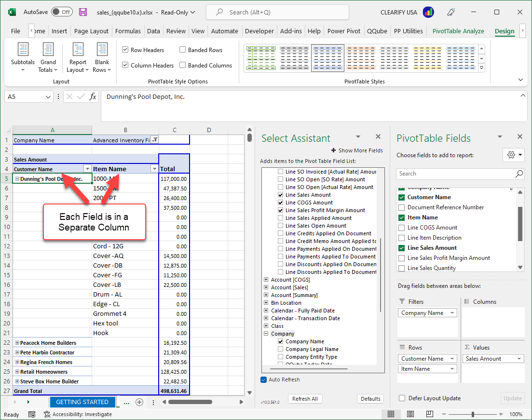
Task: Enable Defer Layout Update
Action: pos(402,398)
